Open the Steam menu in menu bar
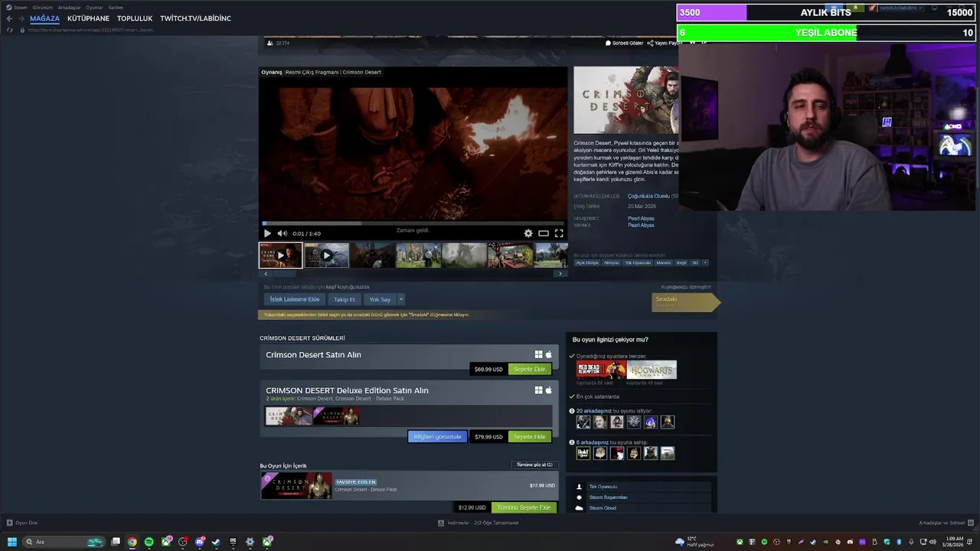Image resolution: width=980 pixels, height=551 pixels. 20,7
